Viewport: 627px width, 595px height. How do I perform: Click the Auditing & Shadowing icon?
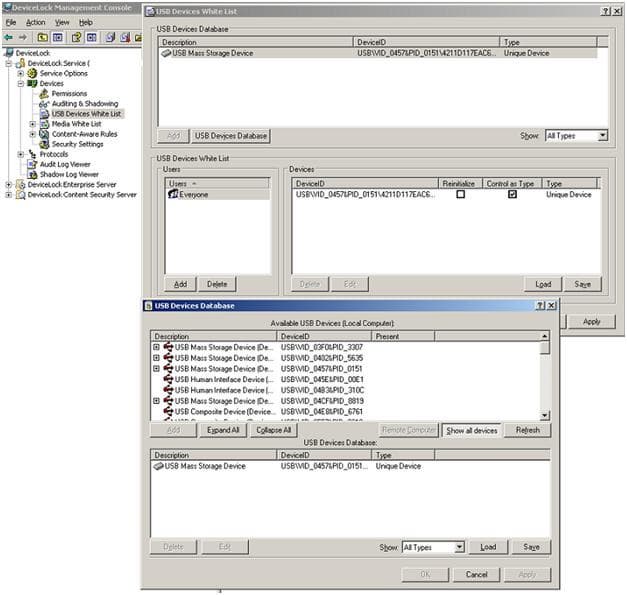pyautogui.click(x=44, y=104)
